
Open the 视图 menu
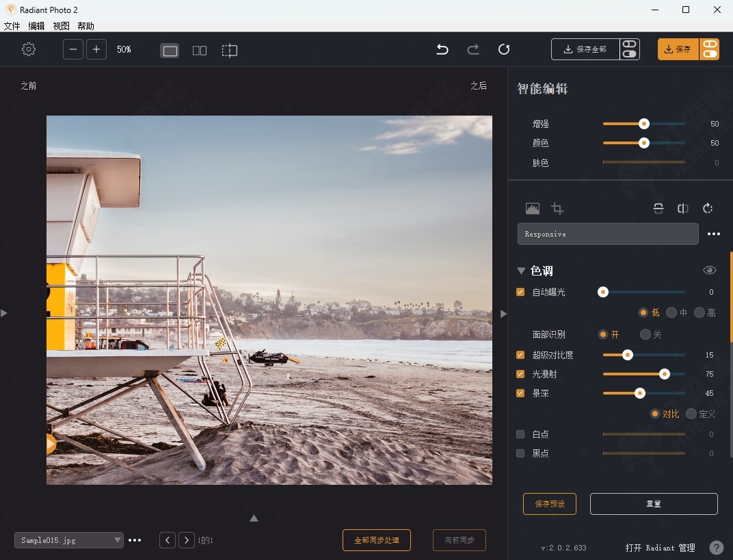click(62, 26)
